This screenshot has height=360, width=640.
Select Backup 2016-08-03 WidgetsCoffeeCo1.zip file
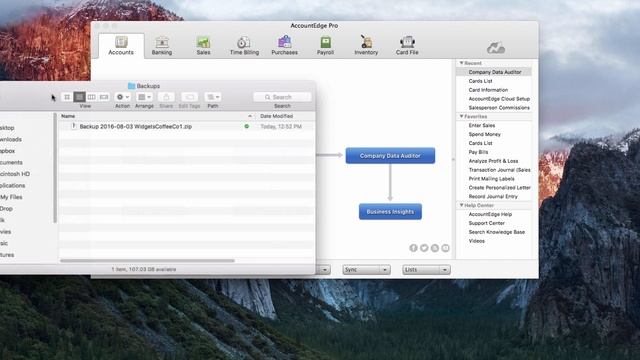pyautogui.click(x=136, y=127)
